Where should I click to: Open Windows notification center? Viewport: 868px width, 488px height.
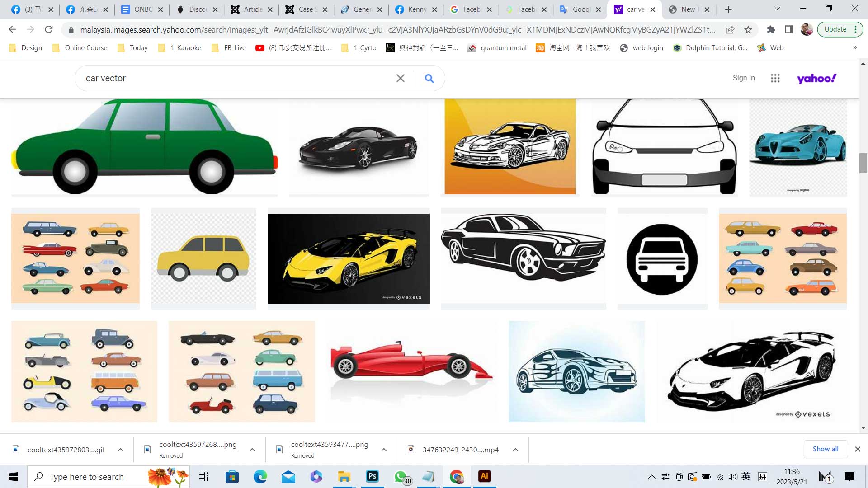click(x=849, y=476)
